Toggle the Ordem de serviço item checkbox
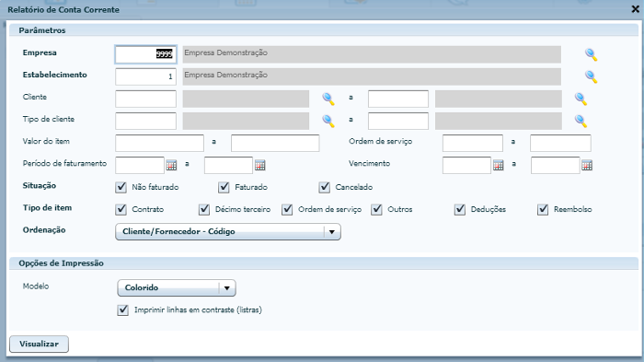The image size is (644, 362). (x=287, y=209)
